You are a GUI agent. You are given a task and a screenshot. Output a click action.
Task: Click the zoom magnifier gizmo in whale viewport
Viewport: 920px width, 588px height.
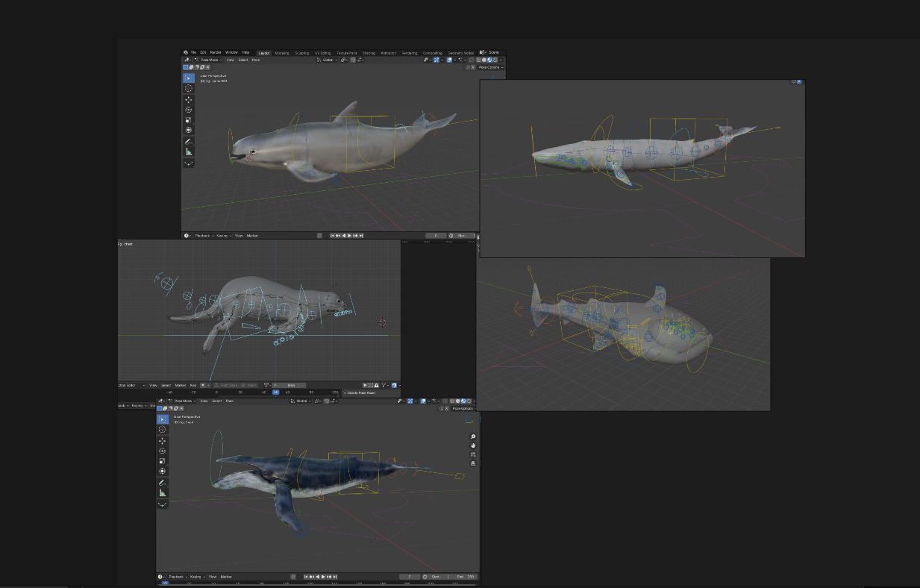pos(473,437)
